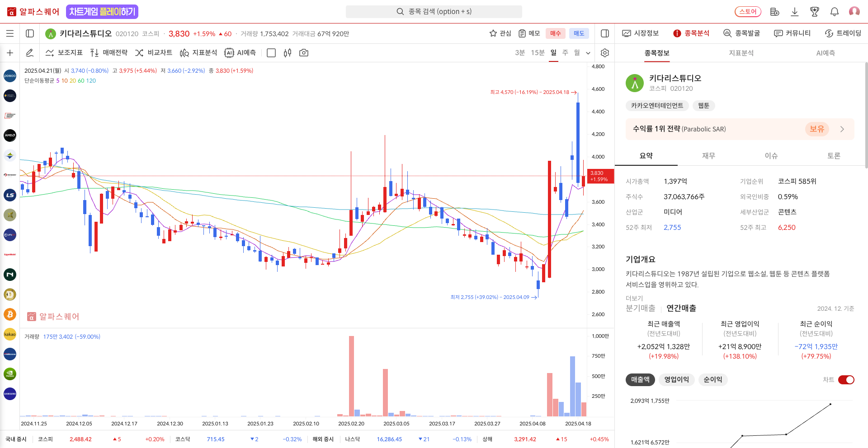
Task: Switch to 커뮤니티 tab
Action: coord(792,33)
